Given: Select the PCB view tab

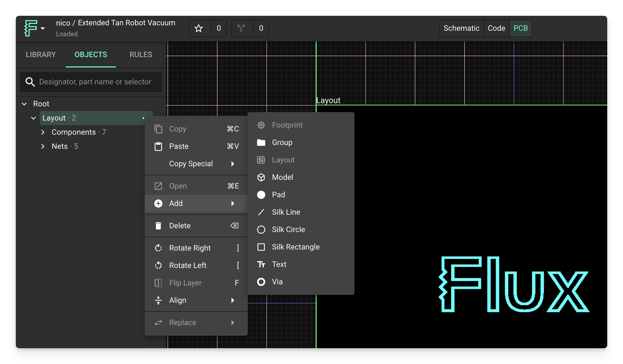Looking at the screenshot, I should (x=520, y=28).
